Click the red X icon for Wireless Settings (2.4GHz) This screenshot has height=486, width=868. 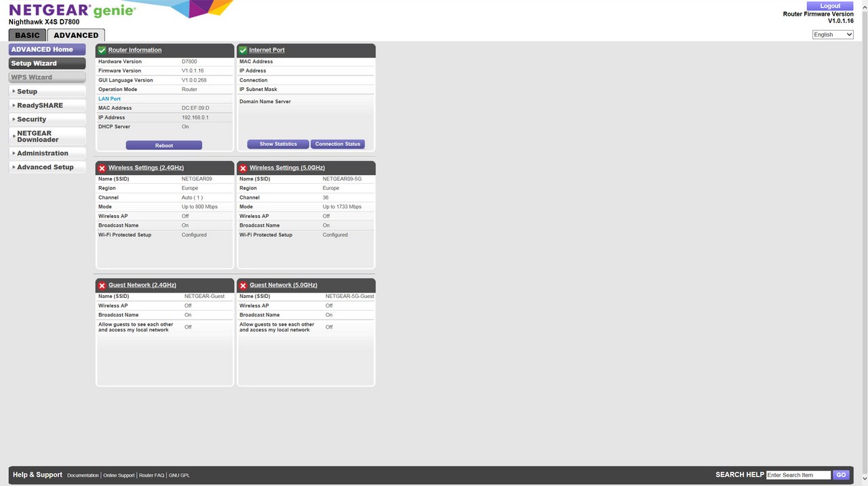(x=102, y=168)
